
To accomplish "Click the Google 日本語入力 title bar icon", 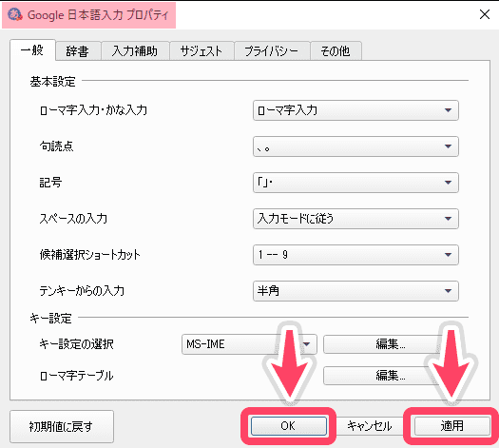I will coord(14,14).
